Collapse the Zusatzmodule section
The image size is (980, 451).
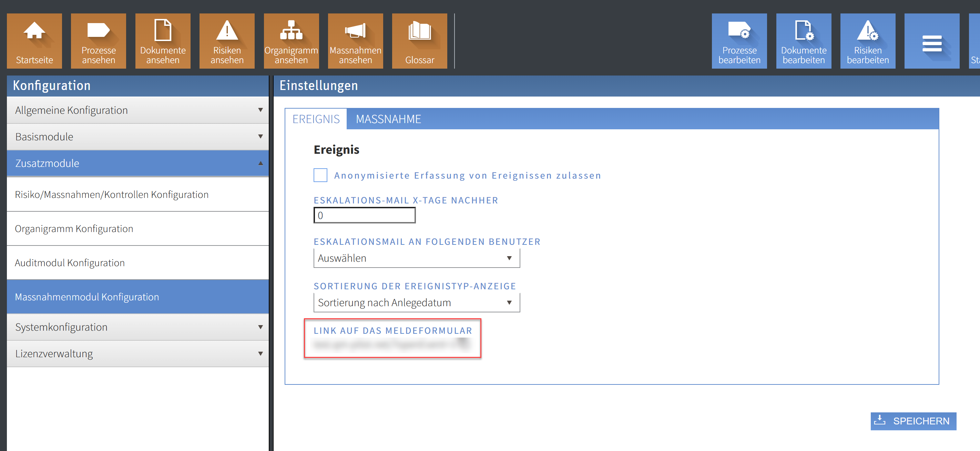[138, 163]
